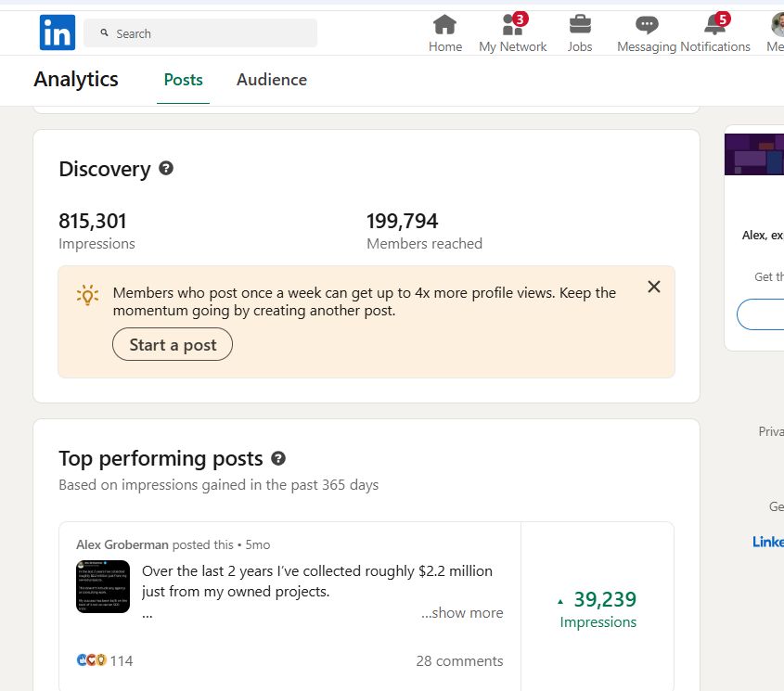Click the search magnifier icon
This screenshot has width=784, height=691.
(104, 33)
